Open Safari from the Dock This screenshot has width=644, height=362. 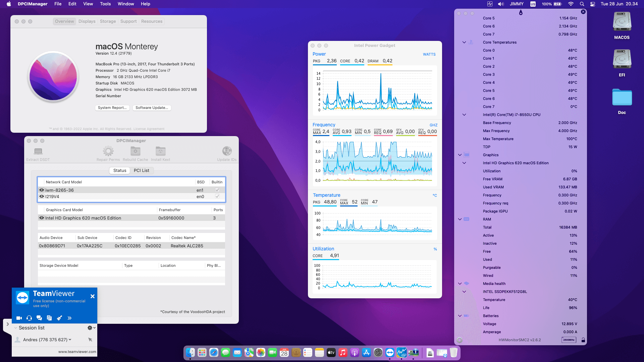tap(214, 353)
